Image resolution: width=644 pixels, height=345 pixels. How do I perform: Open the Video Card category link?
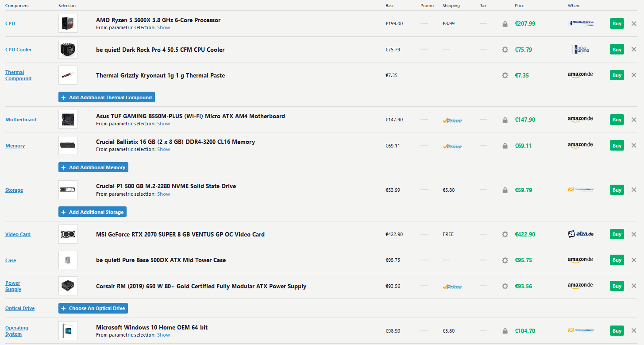tap(18, 234)
